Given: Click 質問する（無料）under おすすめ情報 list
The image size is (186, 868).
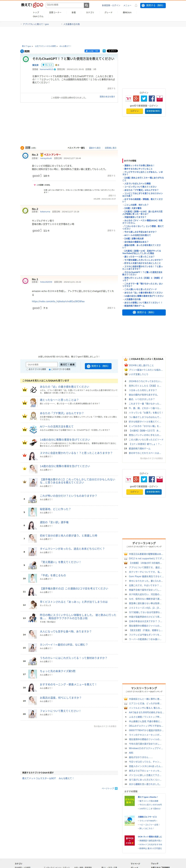Looking at the screenshot, I should [x=144, y=312].
